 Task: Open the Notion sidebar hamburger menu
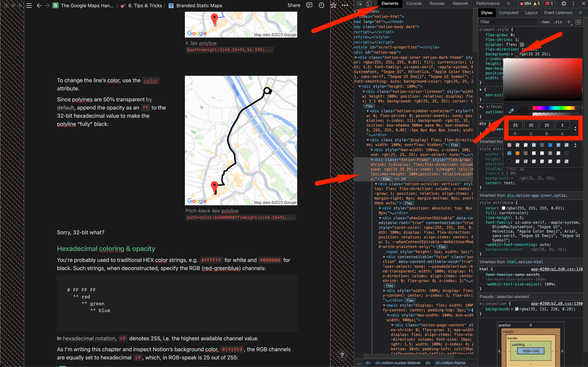point(29,5)
